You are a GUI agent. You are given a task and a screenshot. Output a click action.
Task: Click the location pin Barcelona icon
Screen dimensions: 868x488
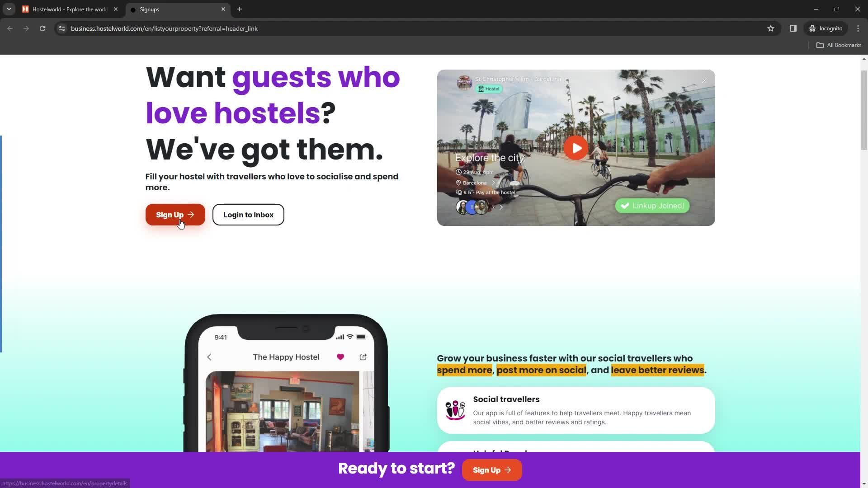(458, 183)
